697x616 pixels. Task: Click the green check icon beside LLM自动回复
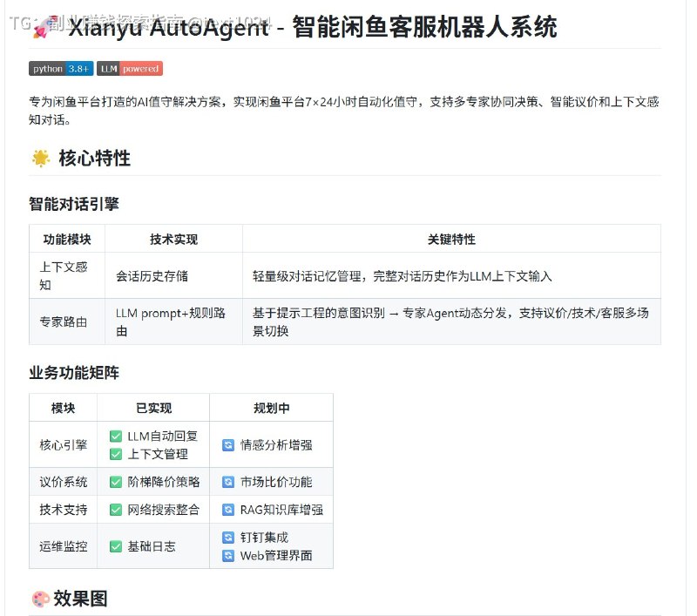tap(115, 436)
